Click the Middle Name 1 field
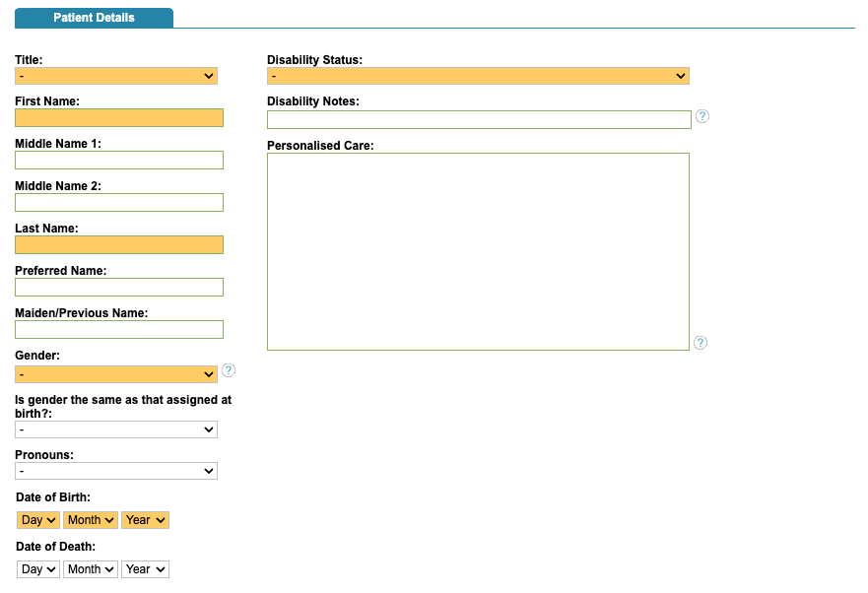 point(119,161)
